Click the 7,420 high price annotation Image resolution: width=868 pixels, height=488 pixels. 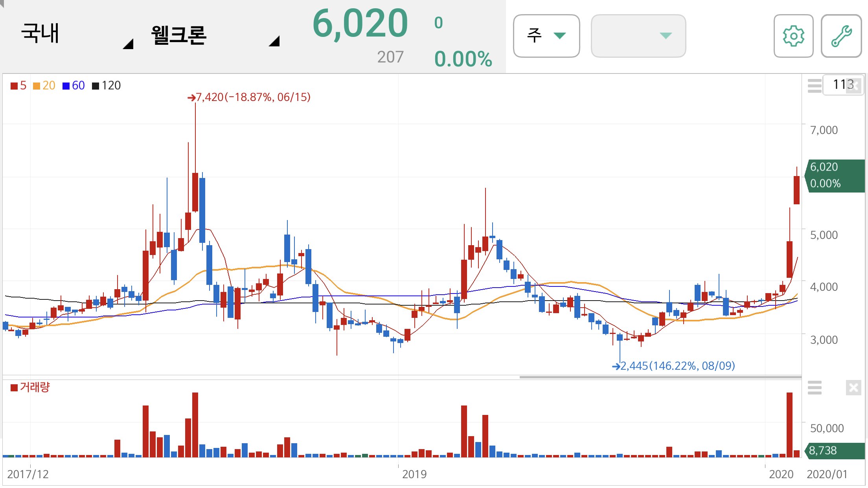(x=249, y=97)
